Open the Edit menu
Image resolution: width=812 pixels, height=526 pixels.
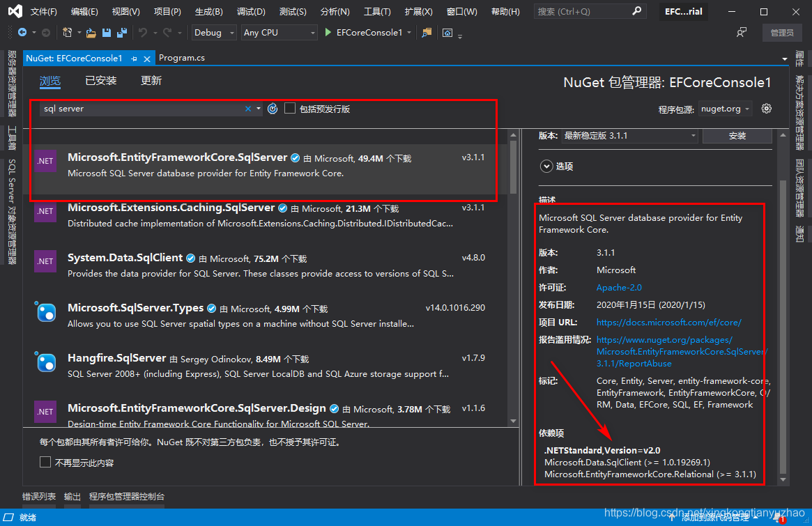(84, 11)
